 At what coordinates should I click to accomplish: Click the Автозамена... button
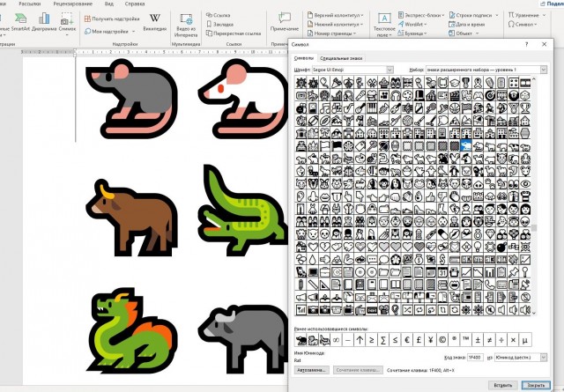(311, 370)
